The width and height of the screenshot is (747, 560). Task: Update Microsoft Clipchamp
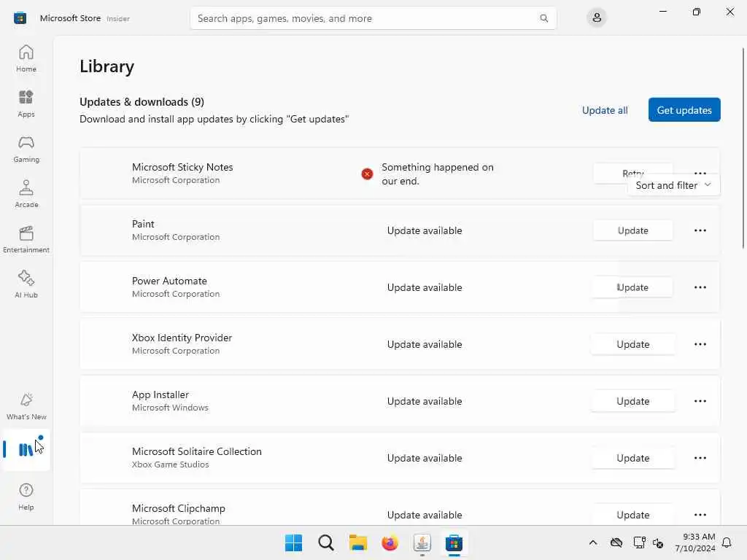point(632,515)
